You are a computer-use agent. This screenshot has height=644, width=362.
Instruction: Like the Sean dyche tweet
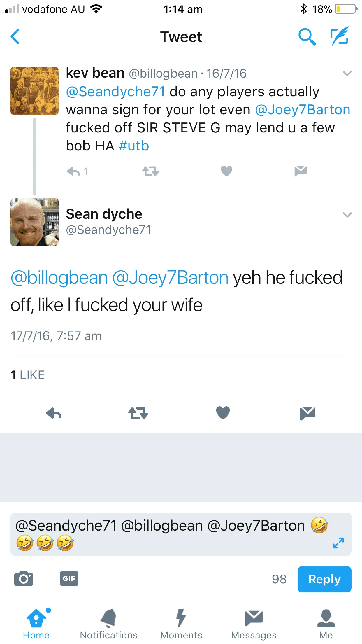point(223,413)
